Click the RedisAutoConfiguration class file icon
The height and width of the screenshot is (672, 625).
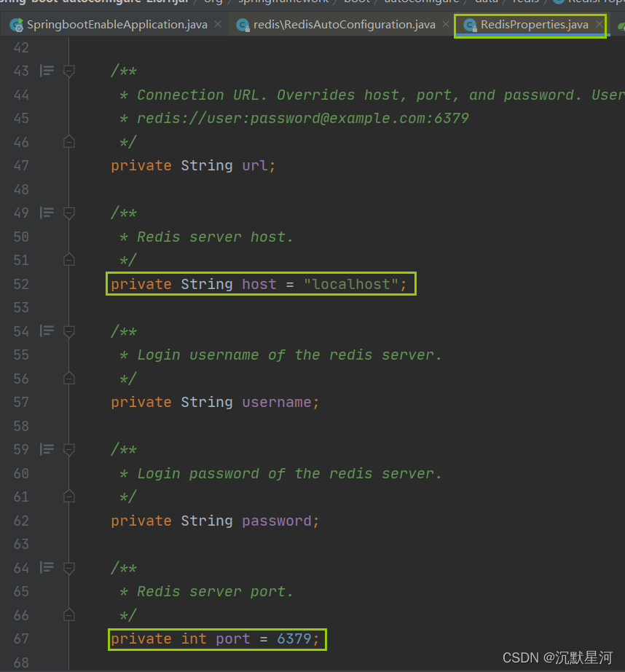pos(243,25)
